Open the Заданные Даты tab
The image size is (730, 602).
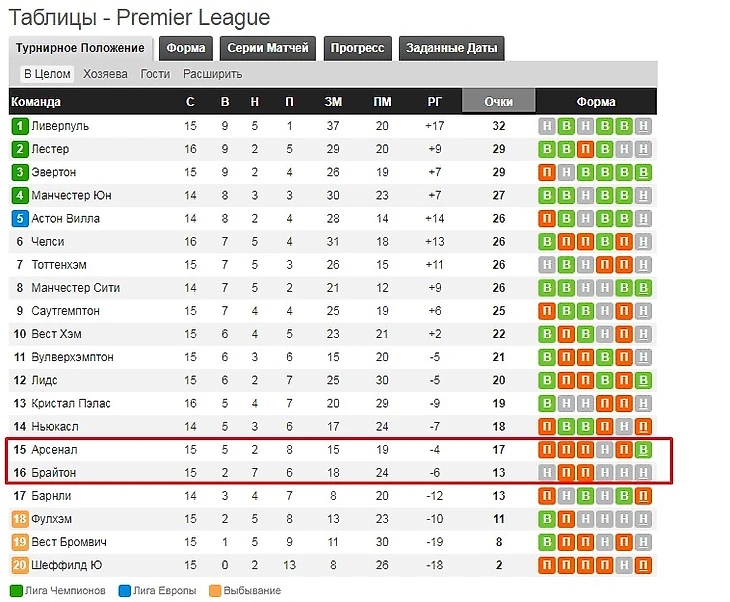pos(451,48)
